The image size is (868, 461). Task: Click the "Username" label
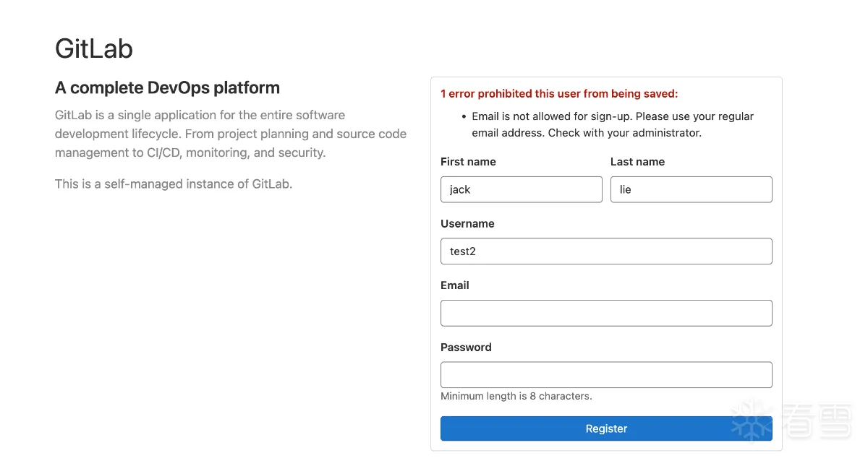[x=467, y=224]
